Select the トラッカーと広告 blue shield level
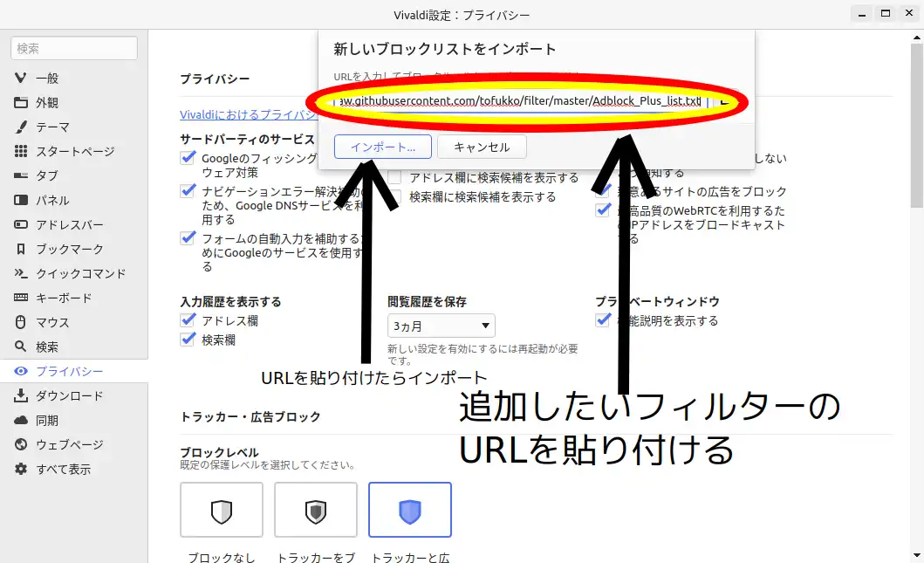Image resolution: width=924 pixels, height=563 pixels. tap(410, 510)
